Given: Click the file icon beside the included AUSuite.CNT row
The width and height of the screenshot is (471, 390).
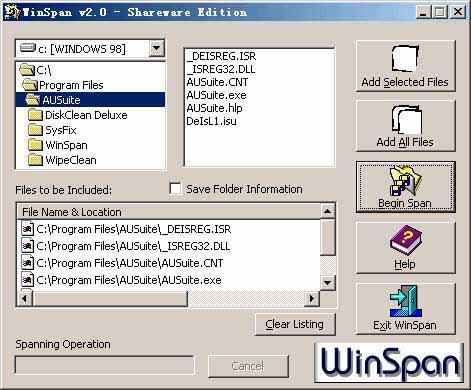Looking at the screenshot, I should [x=27, y=263].
